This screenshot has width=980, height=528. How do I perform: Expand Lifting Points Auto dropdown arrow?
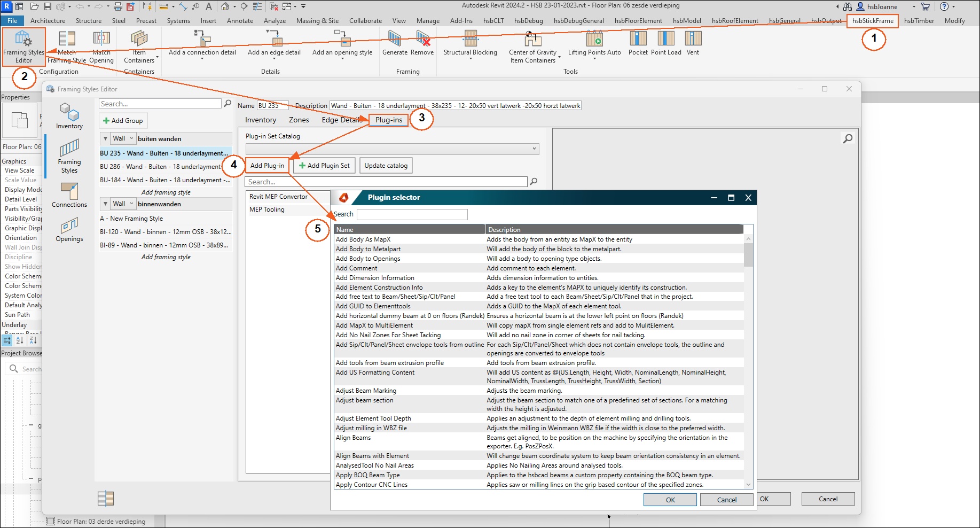tap(594, 59)
